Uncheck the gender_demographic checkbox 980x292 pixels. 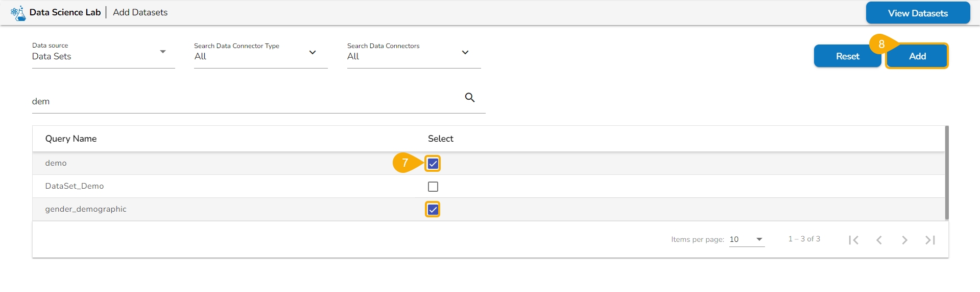click(433, 210)
